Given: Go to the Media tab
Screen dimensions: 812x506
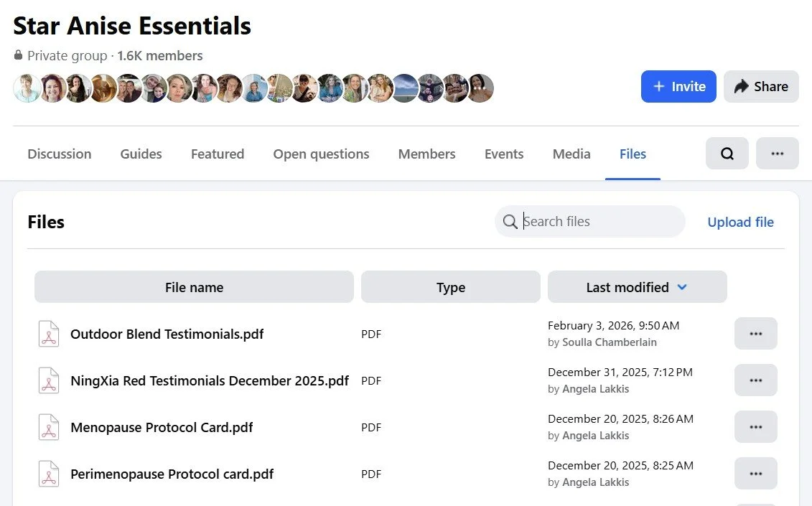Looking at the screenshot, I should (571, 154).
